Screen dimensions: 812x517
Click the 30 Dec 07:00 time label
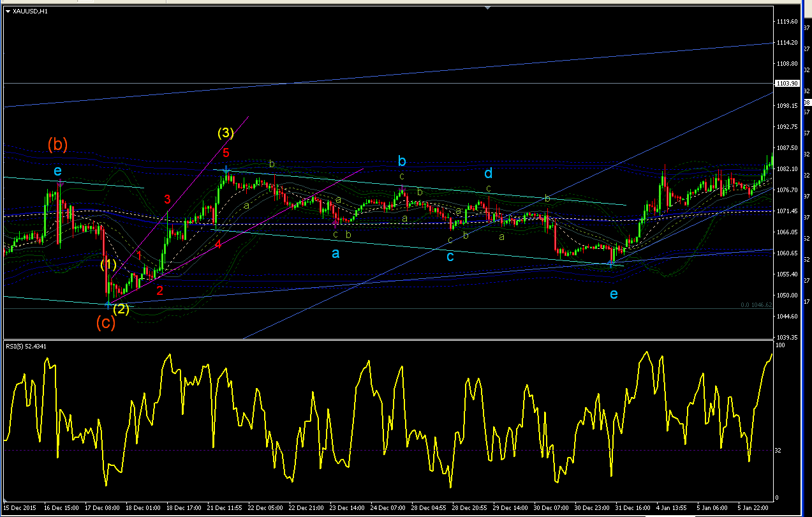[552, 508]
